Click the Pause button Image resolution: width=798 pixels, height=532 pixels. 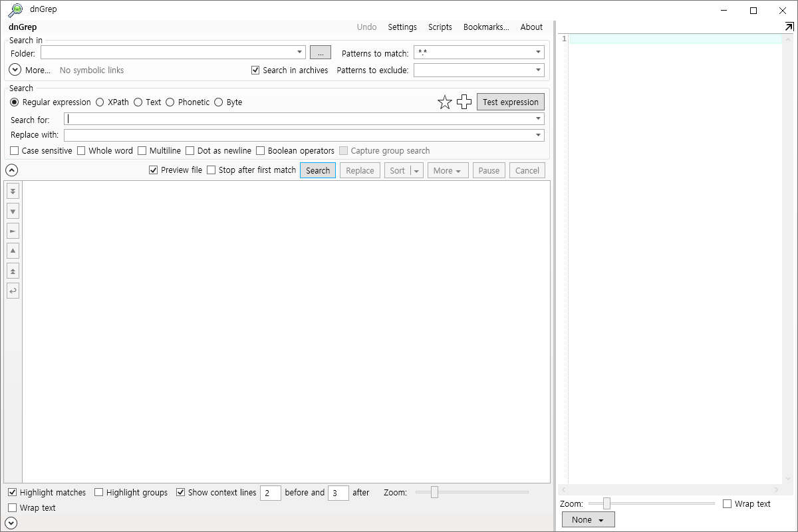(x=489, y=171)
